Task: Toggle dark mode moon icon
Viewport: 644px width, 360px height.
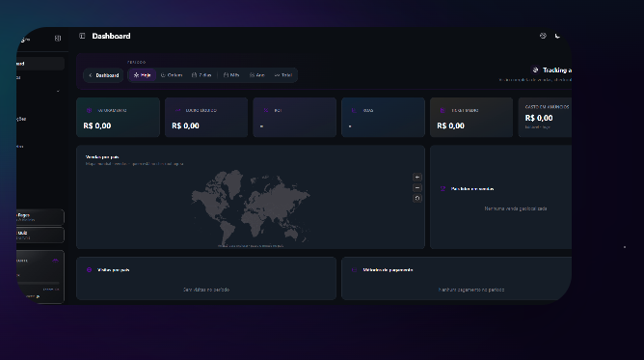Action: point(557,36)
